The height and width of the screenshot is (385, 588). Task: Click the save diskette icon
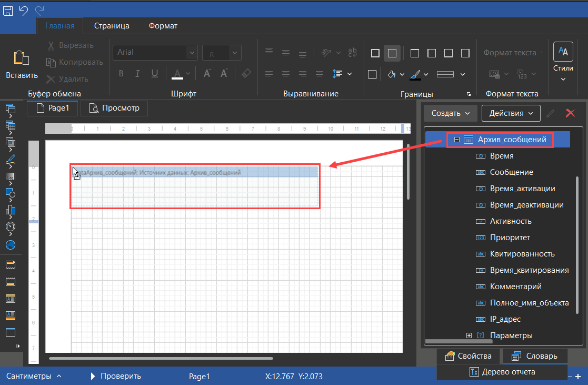coord(8,10)
